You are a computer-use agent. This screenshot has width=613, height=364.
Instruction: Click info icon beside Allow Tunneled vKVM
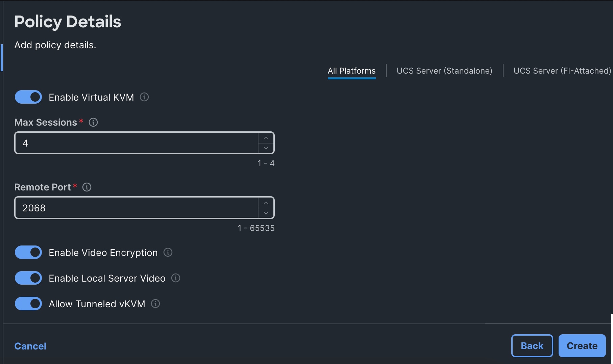(x=155, y=304)
